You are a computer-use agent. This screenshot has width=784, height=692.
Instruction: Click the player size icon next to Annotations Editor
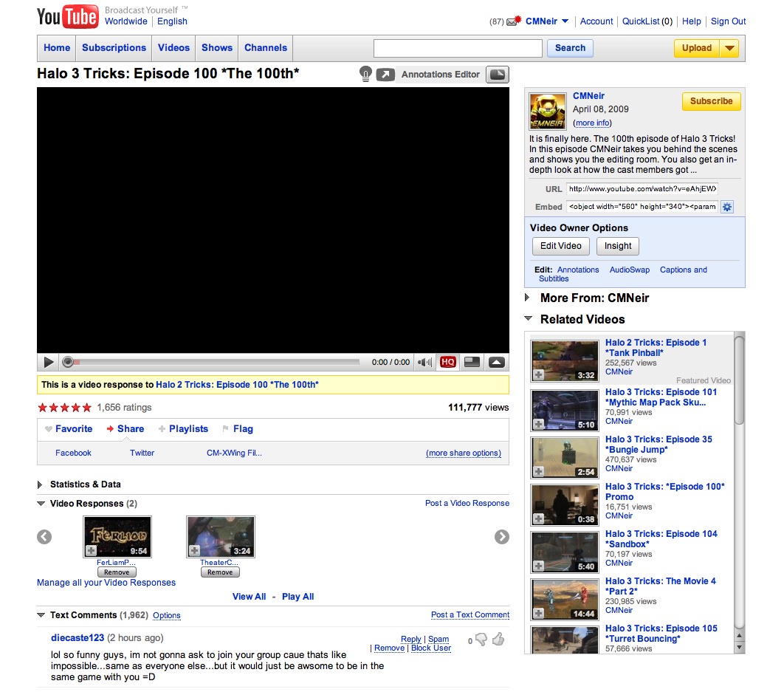coord(498,75)
